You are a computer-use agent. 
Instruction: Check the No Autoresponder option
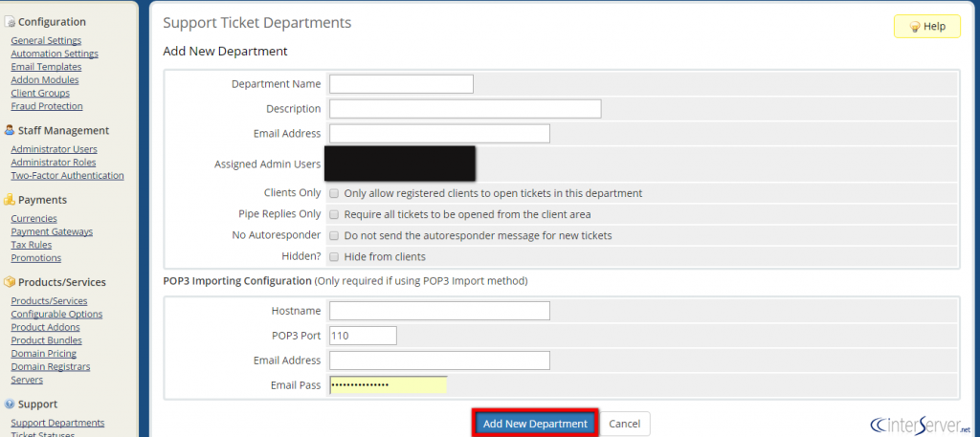coord(334,236)
